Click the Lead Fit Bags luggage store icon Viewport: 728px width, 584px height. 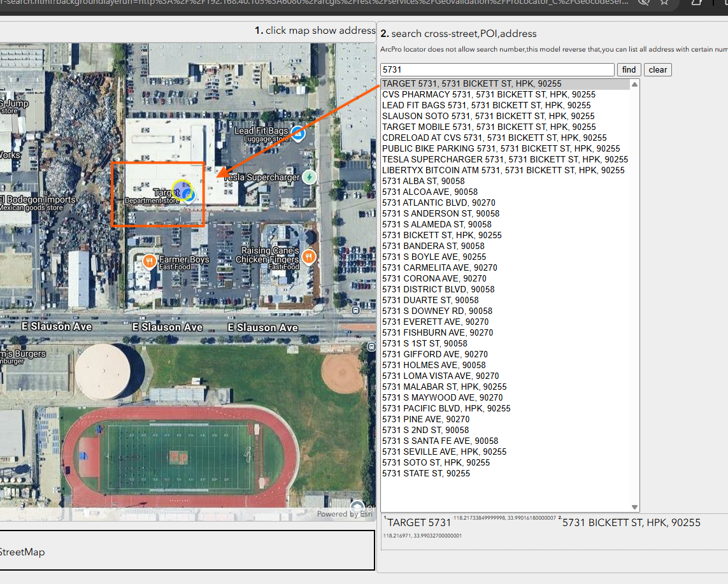tap(297, 134)
